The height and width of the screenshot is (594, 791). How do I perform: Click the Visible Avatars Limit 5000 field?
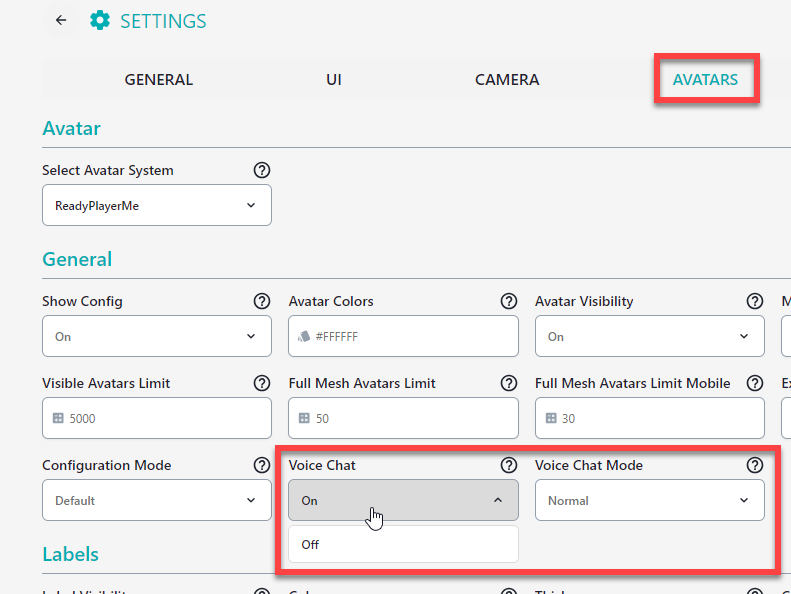coord(157,418)
